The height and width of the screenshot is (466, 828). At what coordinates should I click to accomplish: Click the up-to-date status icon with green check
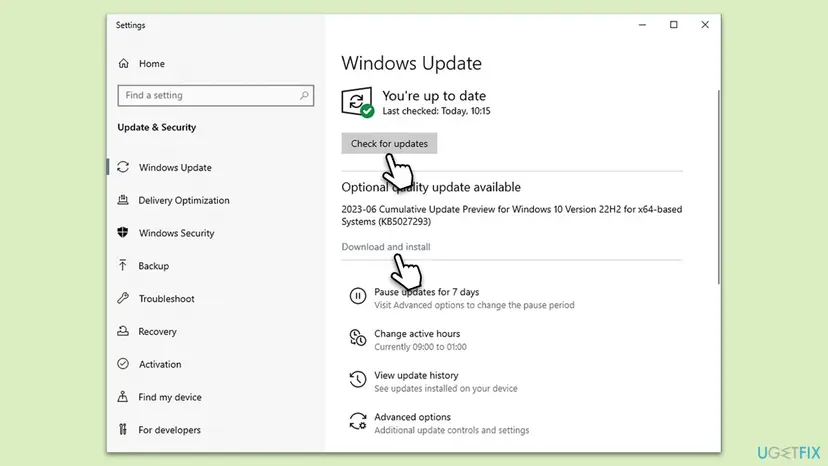tap(357, 102)
